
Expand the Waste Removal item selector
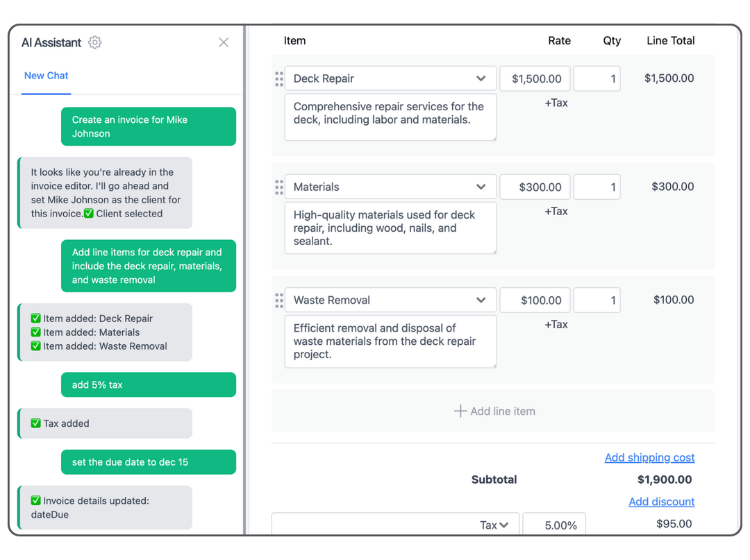pyautogui.click(x=481, y=300)
